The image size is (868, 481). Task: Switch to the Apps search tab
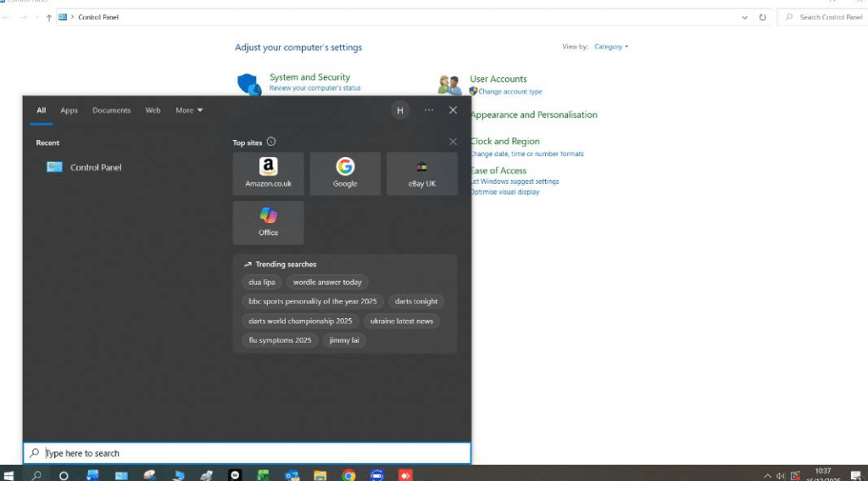[x=69, y=110]
